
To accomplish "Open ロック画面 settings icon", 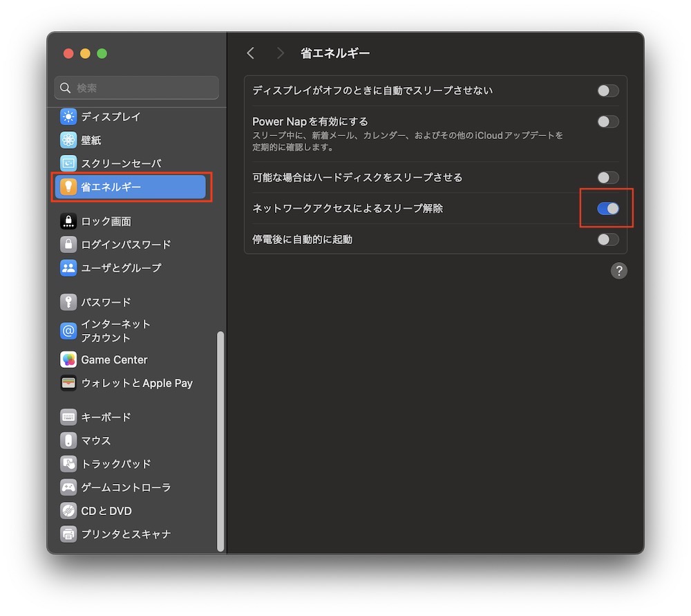I will coord(68,221).
